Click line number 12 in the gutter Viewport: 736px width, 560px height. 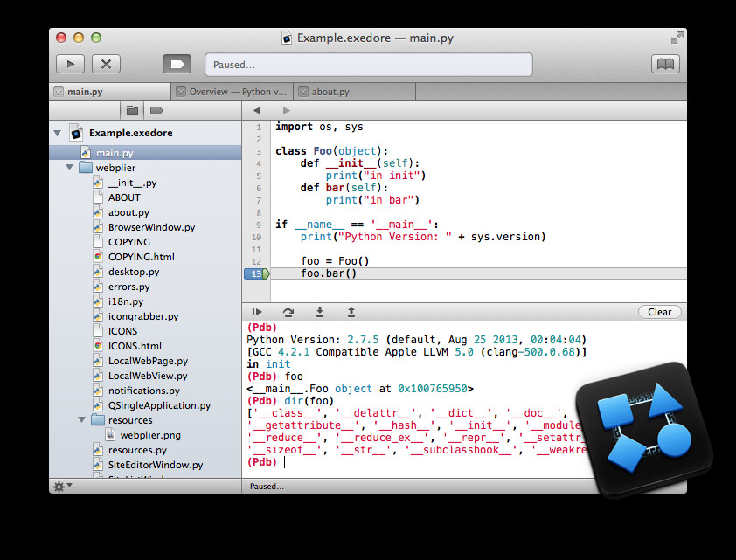click(256, 262)
